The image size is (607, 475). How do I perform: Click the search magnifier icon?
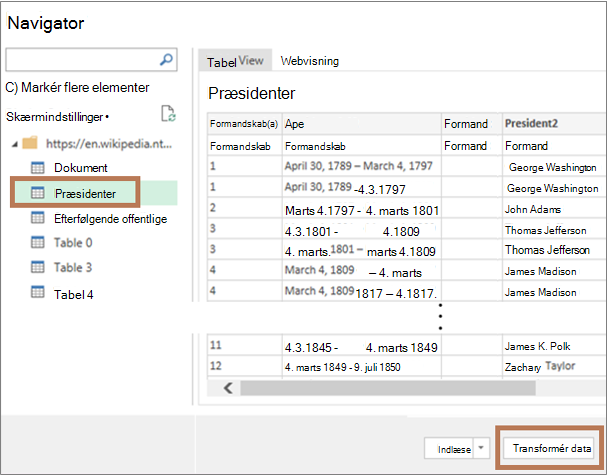[x=166, y=59]
